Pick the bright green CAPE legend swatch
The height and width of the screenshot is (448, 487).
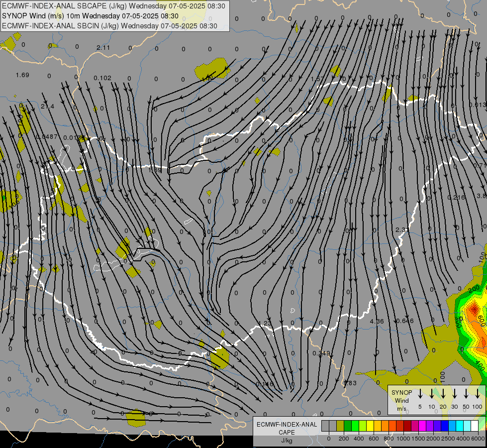[x=355, y=426]
